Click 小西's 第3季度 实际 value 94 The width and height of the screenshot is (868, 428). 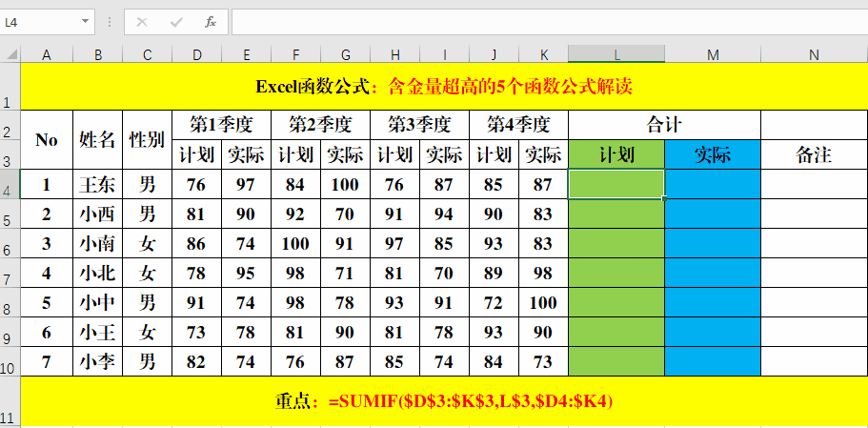click(x=444, y=214)
